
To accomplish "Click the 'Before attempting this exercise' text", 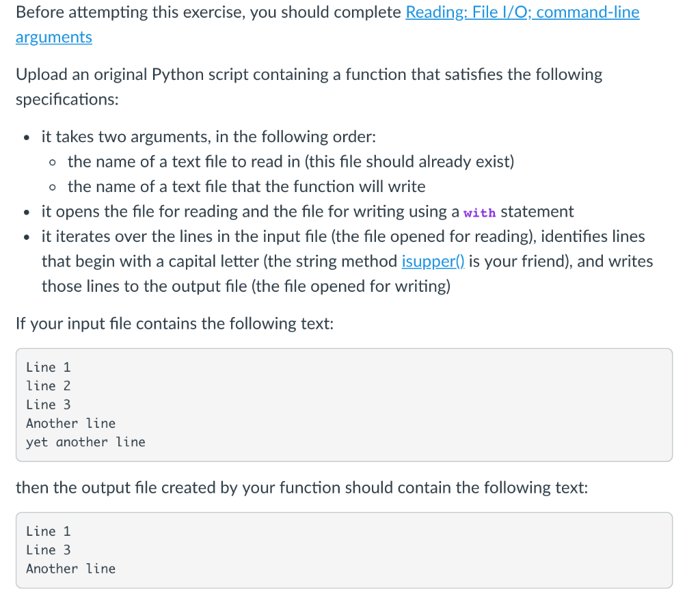I will pos(208,12).
